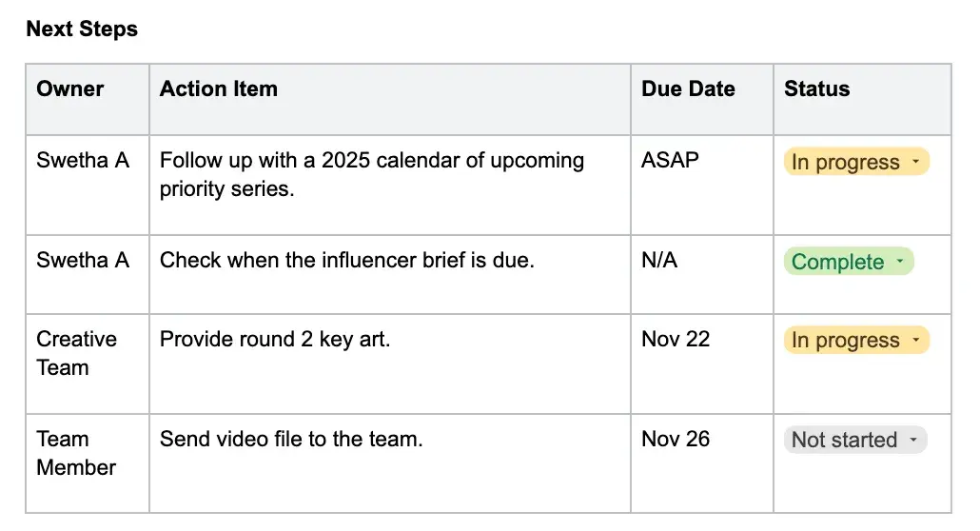This screenshot has width=980, height=531.
Task: Open the Complete status dropdown chip
Action: 847,263
